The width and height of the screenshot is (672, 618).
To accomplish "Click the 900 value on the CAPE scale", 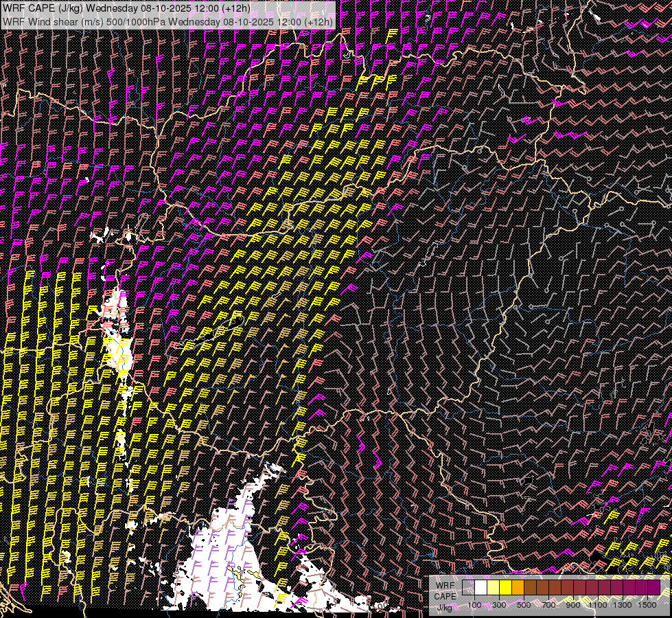I will [573, 605].
